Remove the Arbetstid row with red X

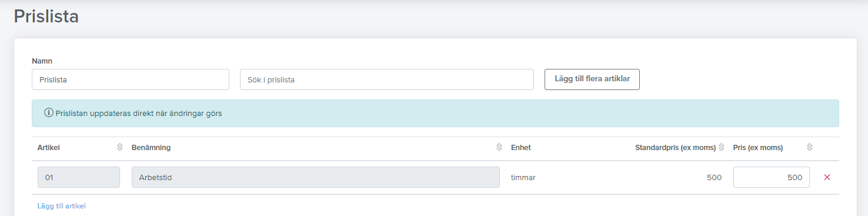[827, 177]
